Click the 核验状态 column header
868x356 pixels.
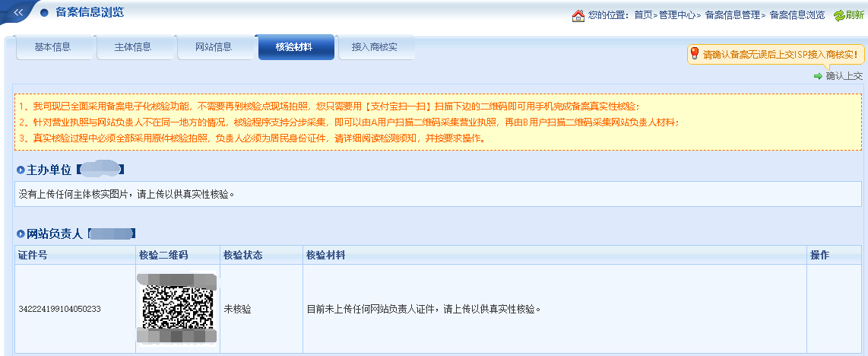(242, 255)
